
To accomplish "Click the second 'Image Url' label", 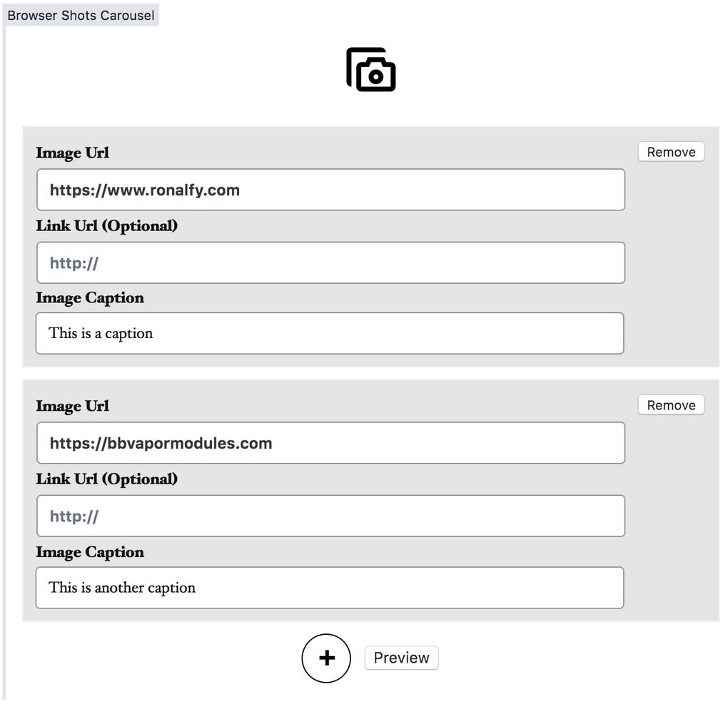I will 72,406.
